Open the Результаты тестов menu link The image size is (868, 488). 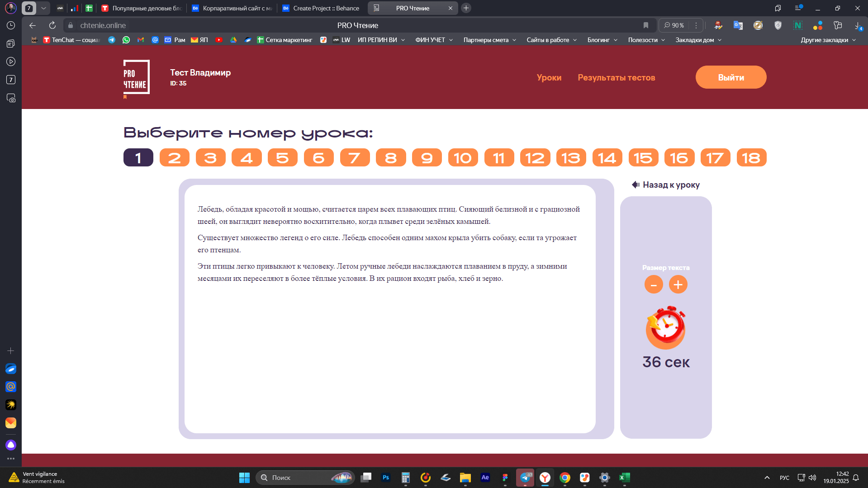617,77
